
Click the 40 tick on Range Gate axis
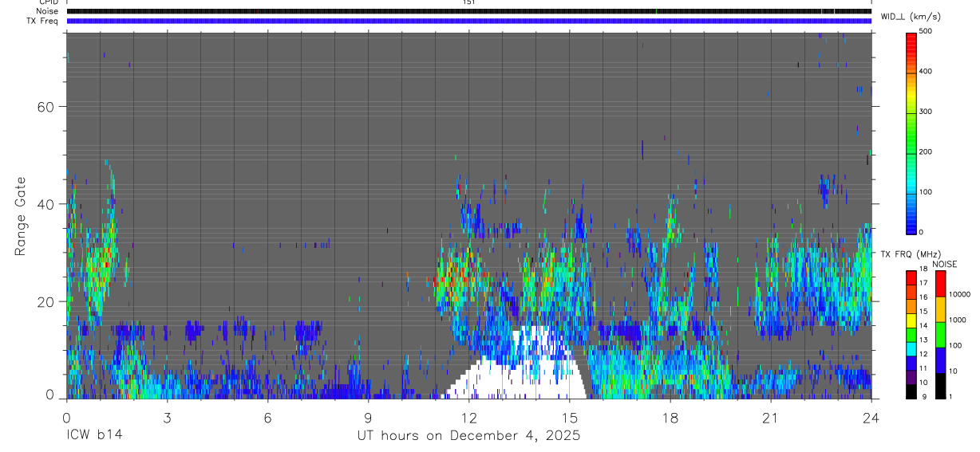tap(45, 204)
